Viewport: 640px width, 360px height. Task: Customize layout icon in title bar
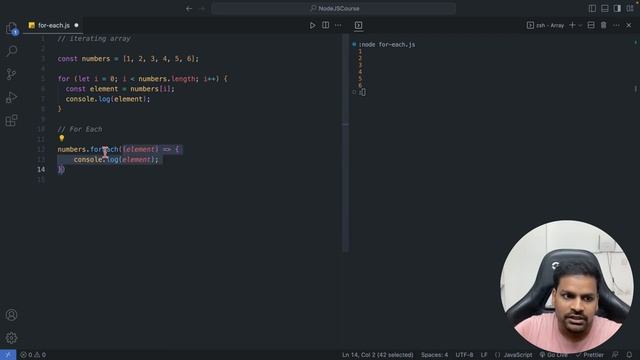[630, 8]
